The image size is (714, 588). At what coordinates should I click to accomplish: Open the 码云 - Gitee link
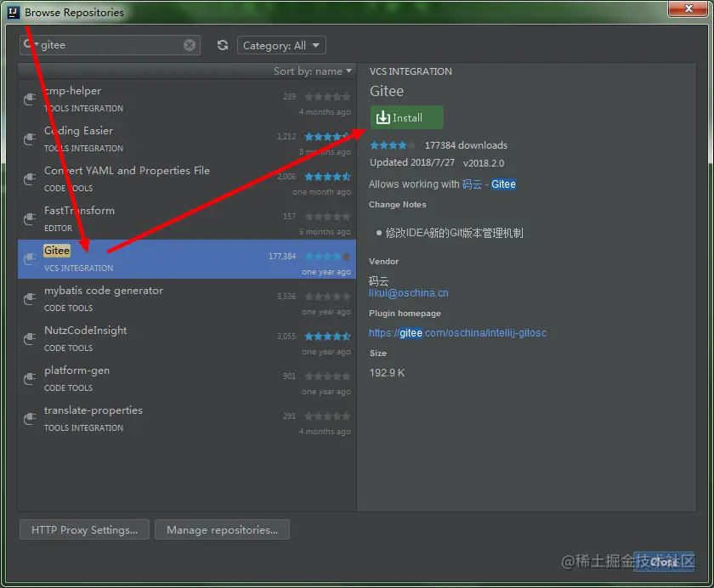click(489, 184)
